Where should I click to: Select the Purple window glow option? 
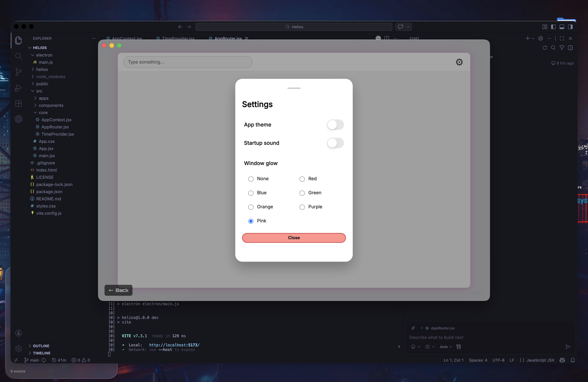coord(302,207)
